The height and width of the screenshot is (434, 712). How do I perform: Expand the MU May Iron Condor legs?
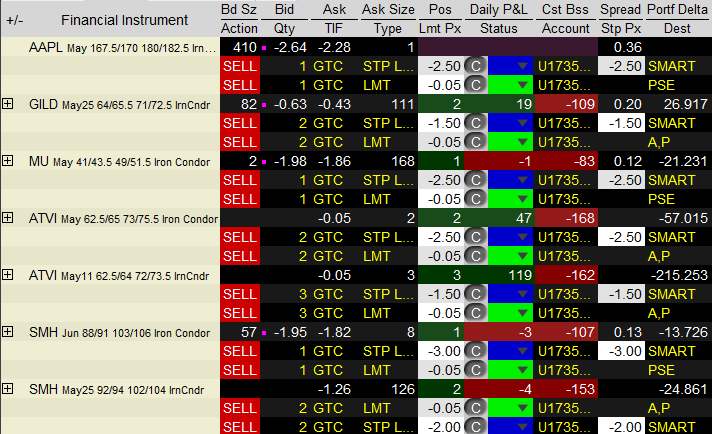(x=8, y=161)
